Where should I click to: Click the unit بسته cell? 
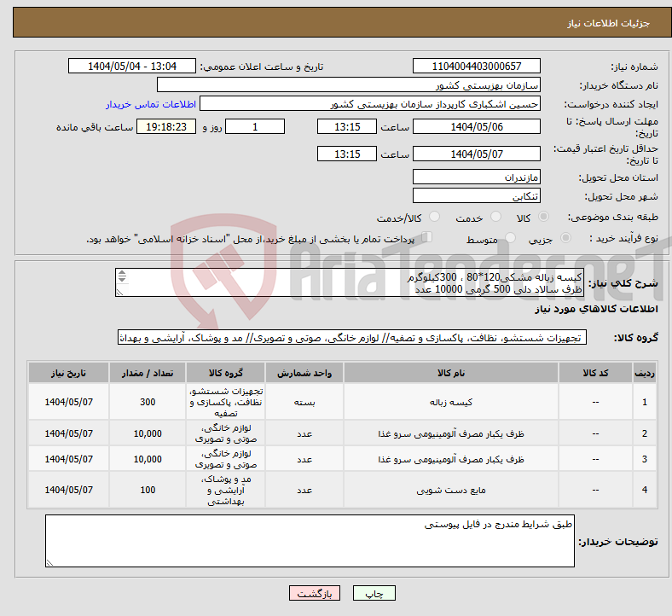(304, 402)
